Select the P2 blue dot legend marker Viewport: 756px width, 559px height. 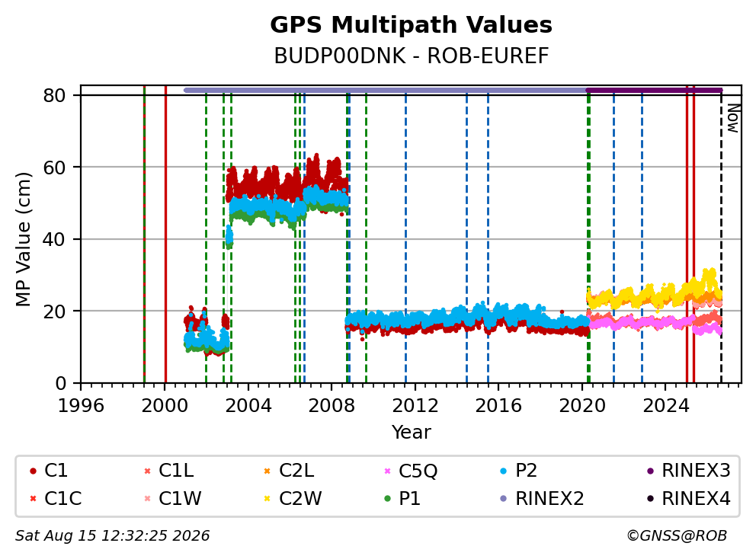pyautogui.click(x=504, y=471)
